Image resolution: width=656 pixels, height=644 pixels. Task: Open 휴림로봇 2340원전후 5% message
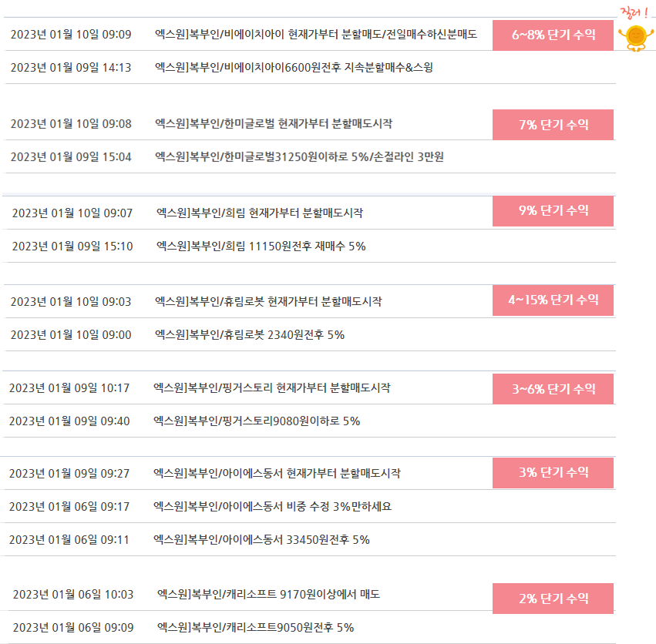click(x=250, y=334)
